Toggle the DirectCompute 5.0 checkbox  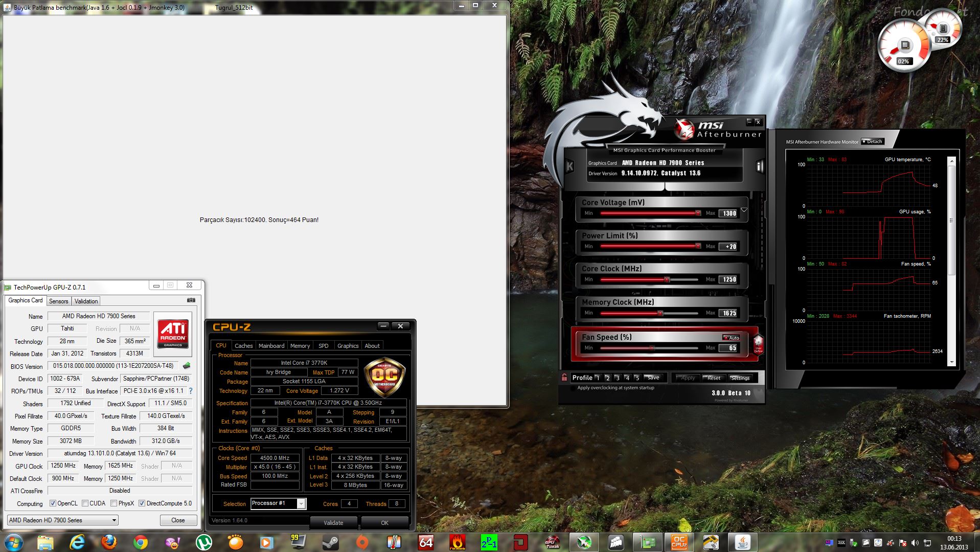pos(142,503)
